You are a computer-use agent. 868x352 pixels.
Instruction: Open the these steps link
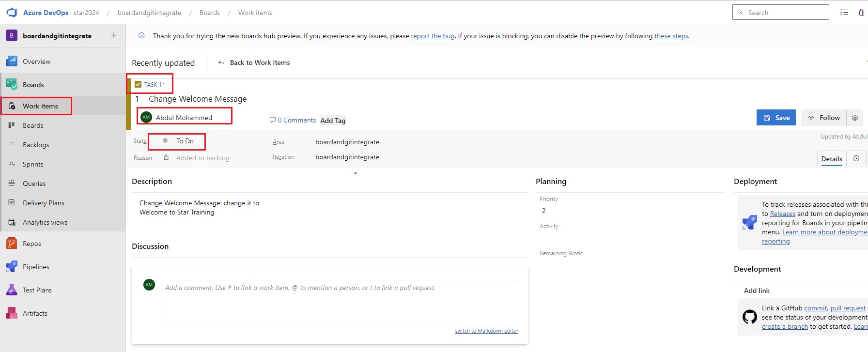coord(671,36)
